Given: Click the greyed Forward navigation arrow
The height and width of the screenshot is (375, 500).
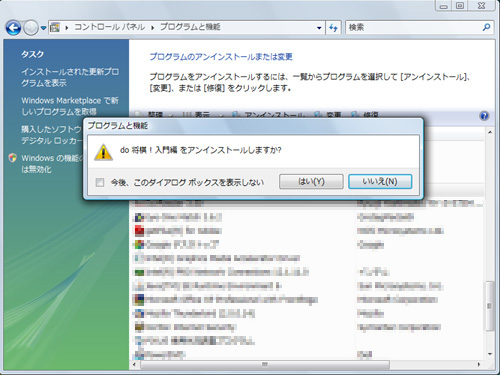Looking at the screenshot, I should [x=31, y=28].
